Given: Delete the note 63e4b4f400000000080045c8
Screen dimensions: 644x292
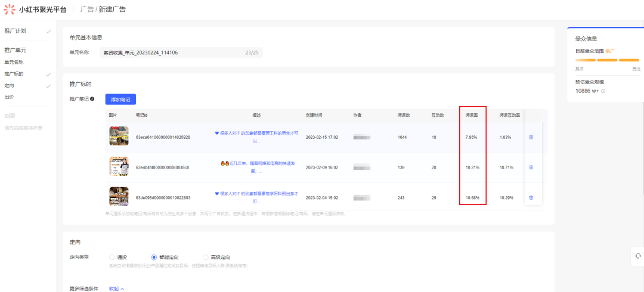Looking at the screenshot, I should click(x=531, y=167).
